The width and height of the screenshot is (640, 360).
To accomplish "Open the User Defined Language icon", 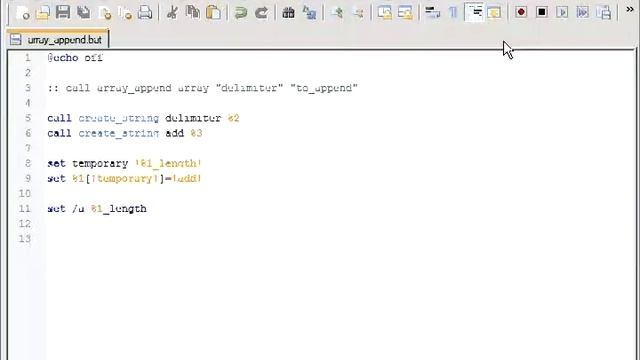I will (494, 13).
